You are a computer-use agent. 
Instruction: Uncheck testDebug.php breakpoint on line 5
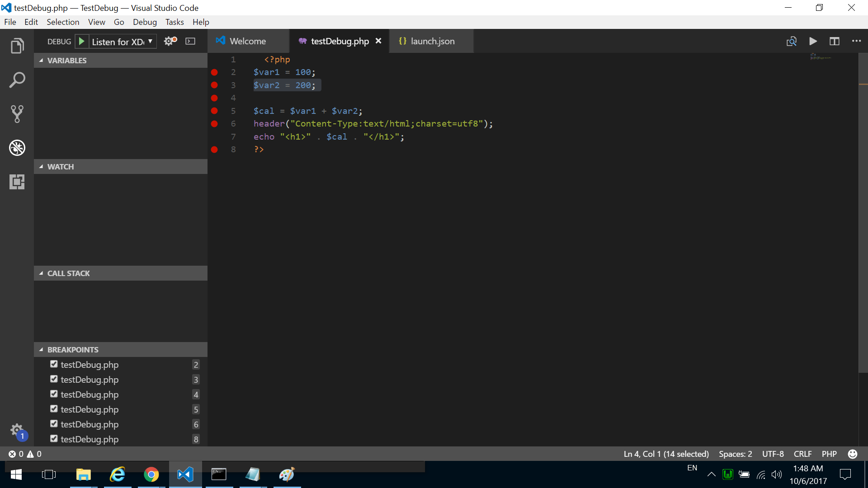[54, 409]
